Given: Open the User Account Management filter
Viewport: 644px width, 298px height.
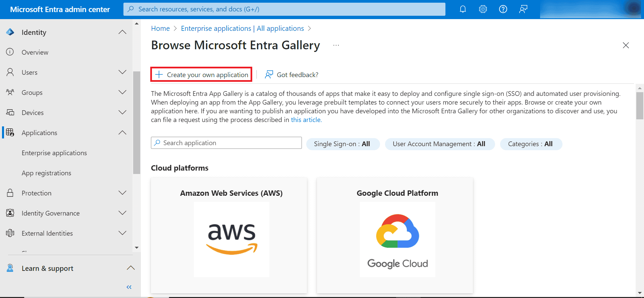Looking at the screenshot, I should pyautogui.click(x=439, y=144).
